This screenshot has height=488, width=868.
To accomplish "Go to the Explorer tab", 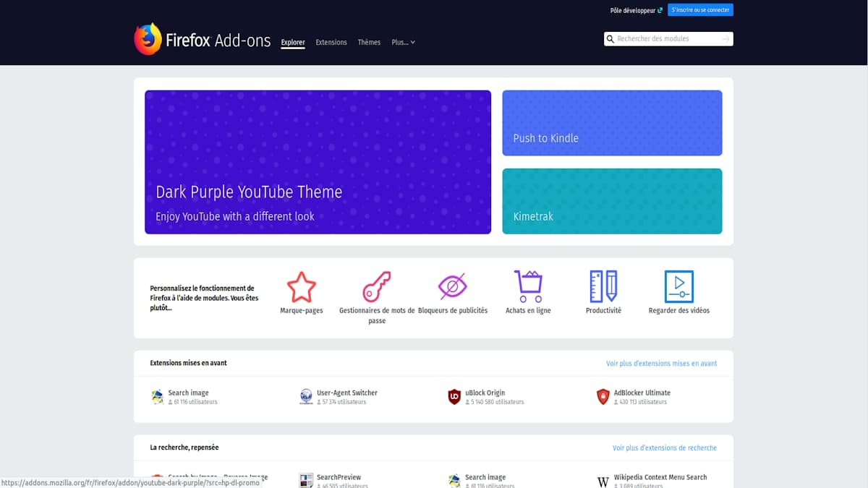I will tap(293, 43).
